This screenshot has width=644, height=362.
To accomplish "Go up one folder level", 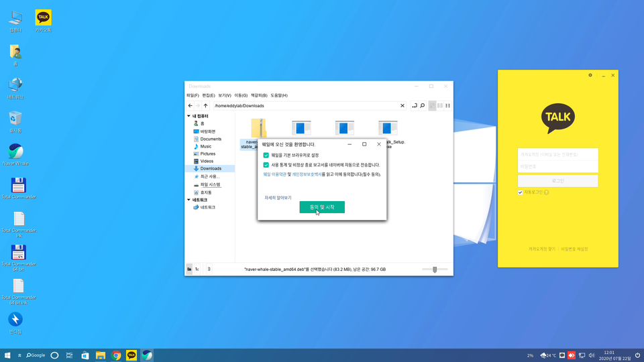I will 205,105.
